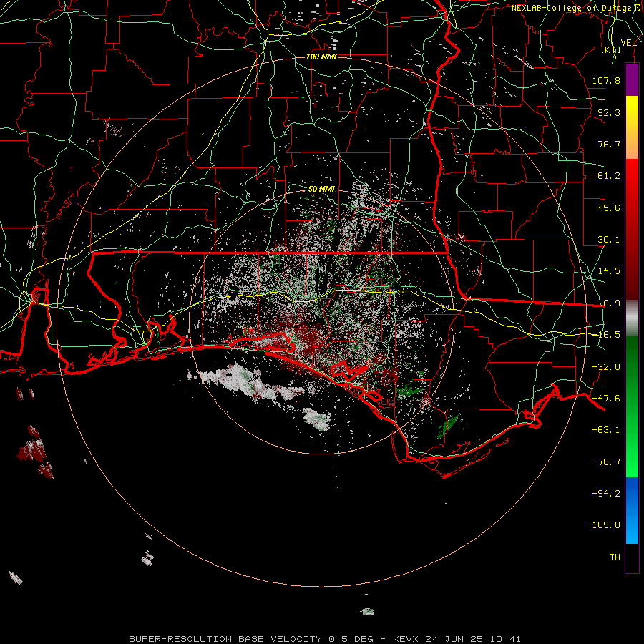Click the 61.2 velocity scale value
Screen dimensions: 644x644
click(x=609, y=176)
